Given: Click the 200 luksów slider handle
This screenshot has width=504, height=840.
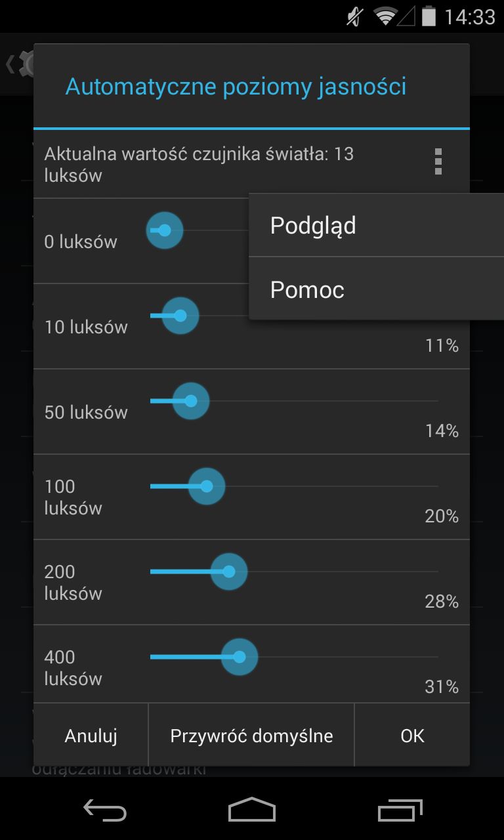Looking at the screenshot, I should click(x=229, y=572).
